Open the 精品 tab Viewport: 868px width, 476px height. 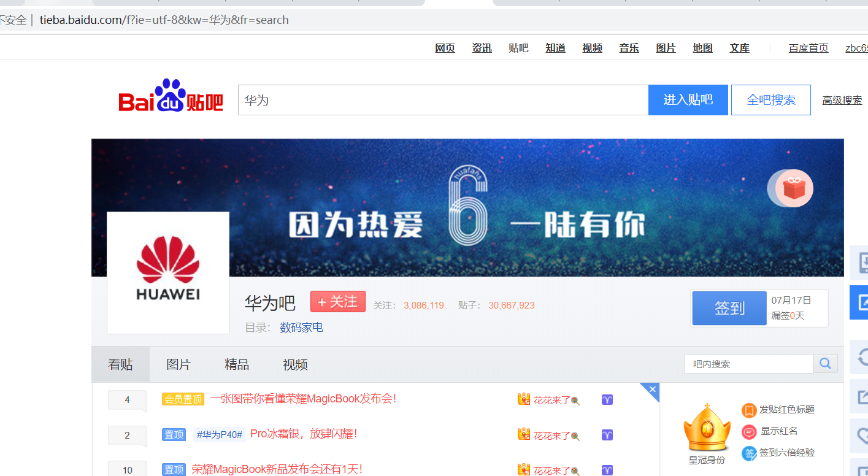tap(237, 364)
